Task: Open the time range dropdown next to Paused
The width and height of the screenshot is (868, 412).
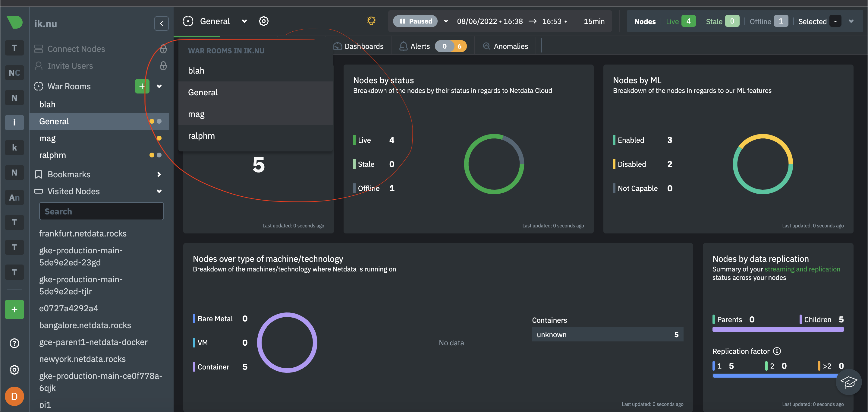Action: click(445, 21)
